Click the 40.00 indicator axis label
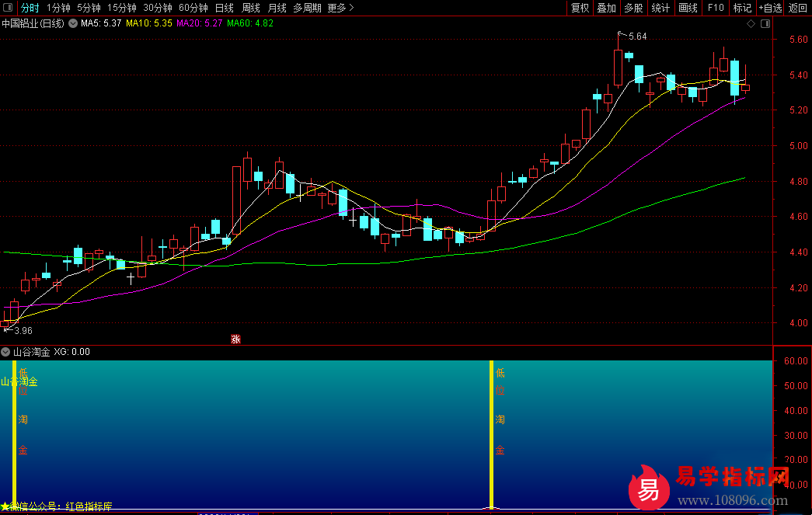The height and width of the screenshot is (515, 812). tap(796, 410)
